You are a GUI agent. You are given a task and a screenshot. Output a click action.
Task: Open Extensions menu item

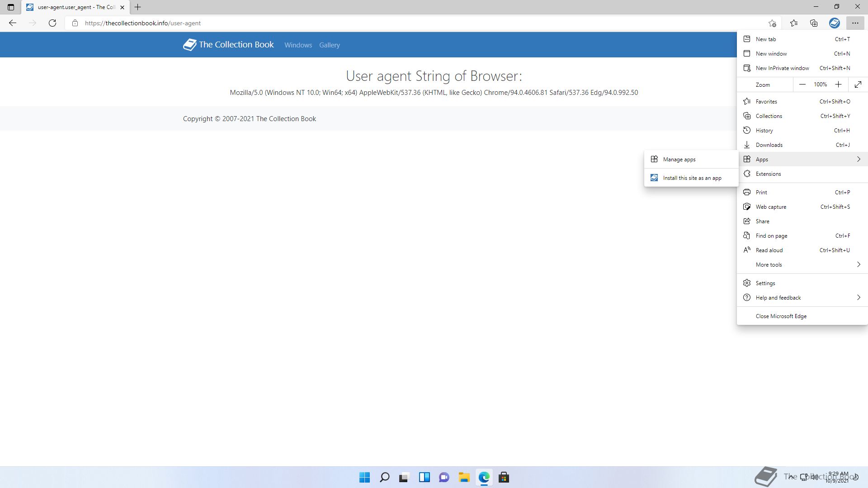point(802,174)
